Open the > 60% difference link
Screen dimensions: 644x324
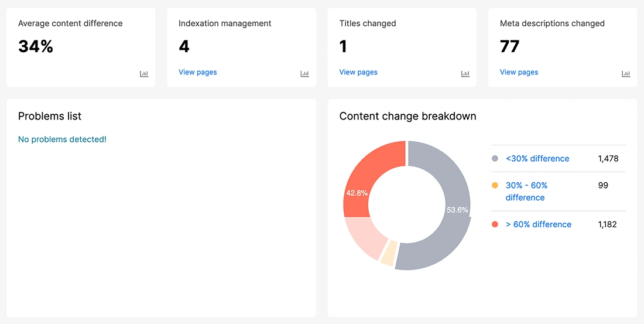[x=538, y=224]
